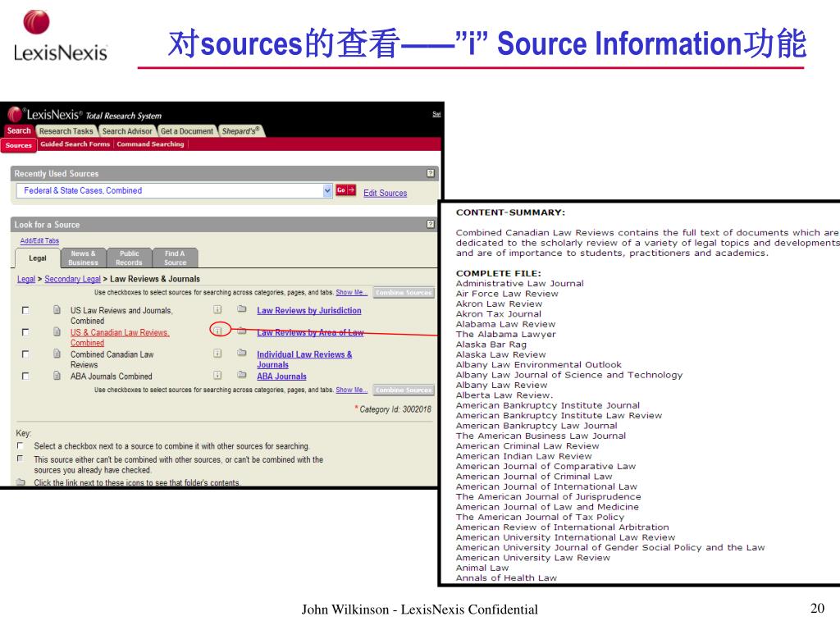Click the upper Combine Sources button
Viewport: 840px width, 630px height.
pyautogui.click(x=404, y=293)
